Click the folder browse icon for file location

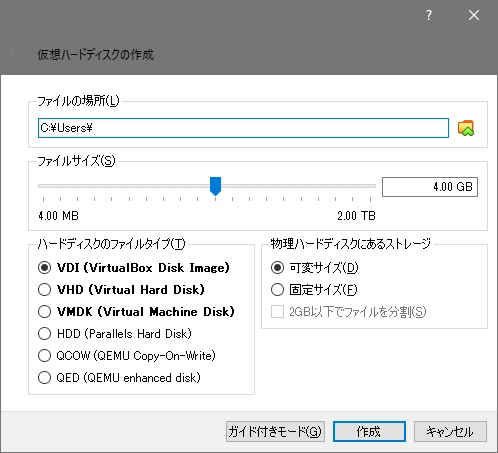pos(466,128)
